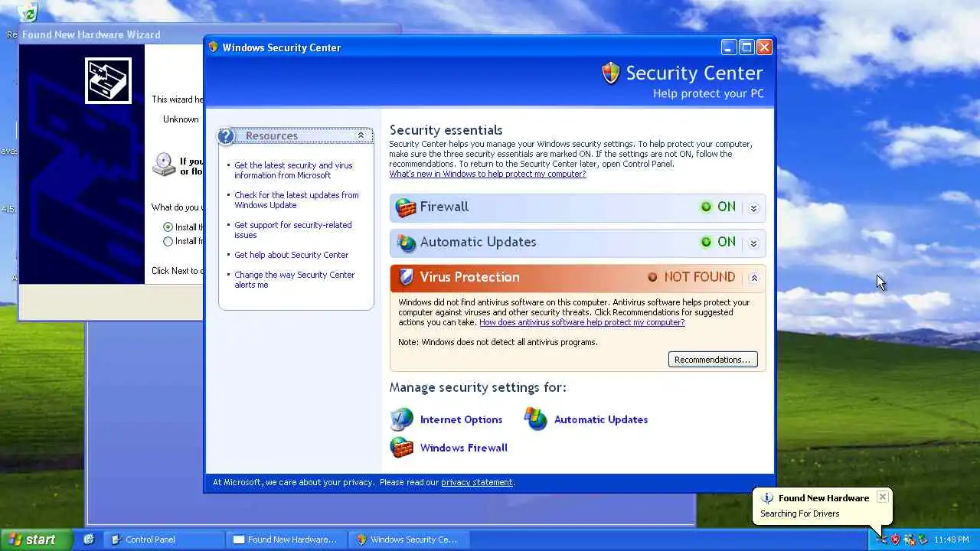The width and height of the screenshot is (980, 551).
Task: Click the Recommendations button
Action: pyautogui.click(x=713, y=360)
